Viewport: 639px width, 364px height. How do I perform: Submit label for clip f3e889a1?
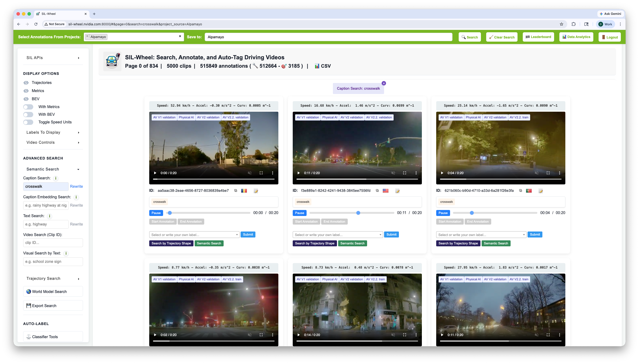[x=391, y=235]
